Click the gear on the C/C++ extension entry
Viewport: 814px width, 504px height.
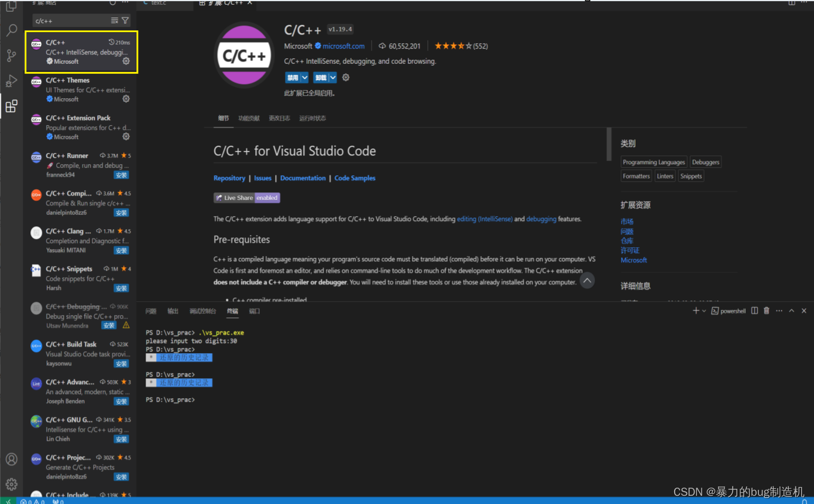[126, 60]
